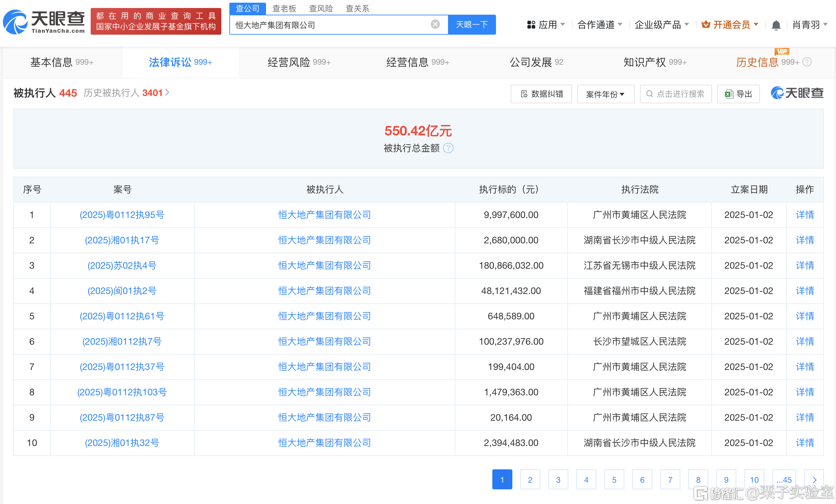836x504 pixels.
Task: Open the 肖青羽 user menu
Action: click(x=810, y=25)
